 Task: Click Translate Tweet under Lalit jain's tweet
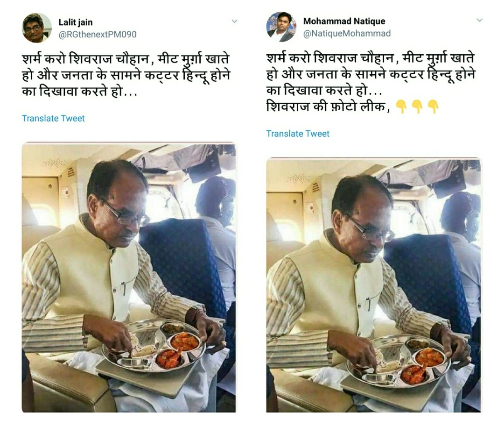click(53, 118)
